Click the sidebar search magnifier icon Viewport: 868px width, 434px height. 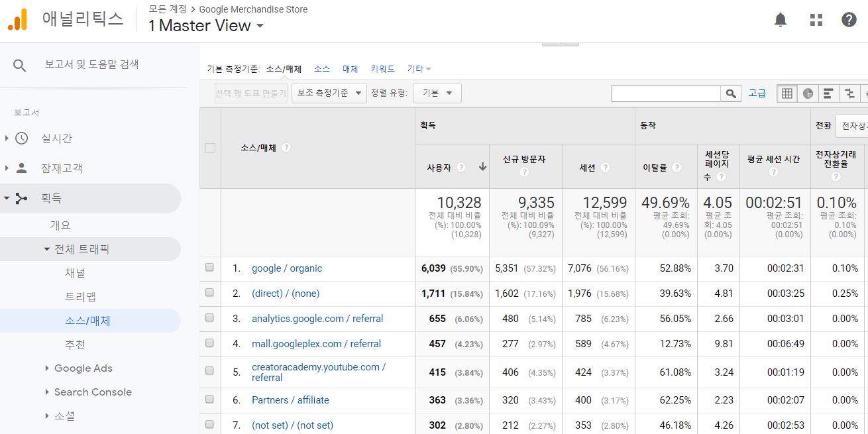click(20, 65)
